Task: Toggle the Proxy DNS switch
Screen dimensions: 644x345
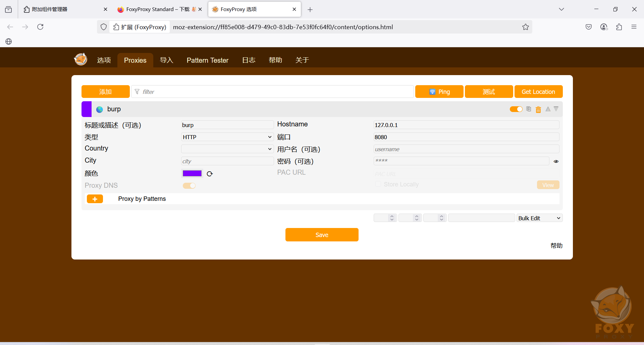Action: pyautogui.click(x=189, y=185)
